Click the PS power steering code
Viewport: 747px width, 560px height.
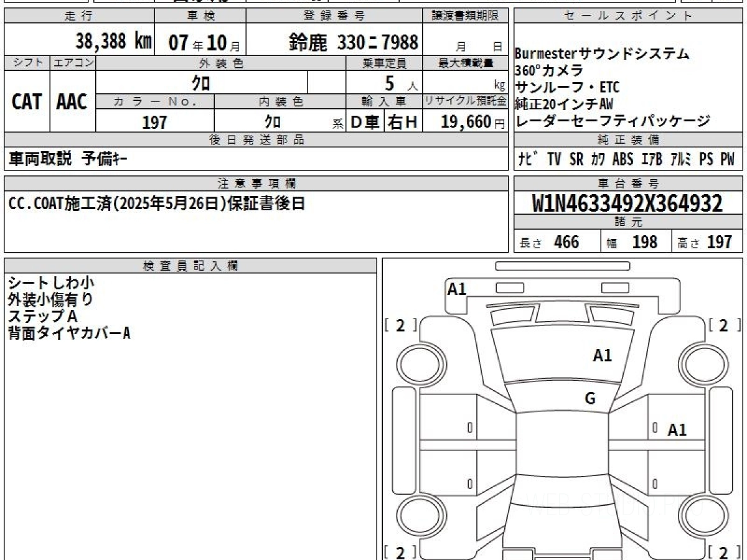click(706, 159)
